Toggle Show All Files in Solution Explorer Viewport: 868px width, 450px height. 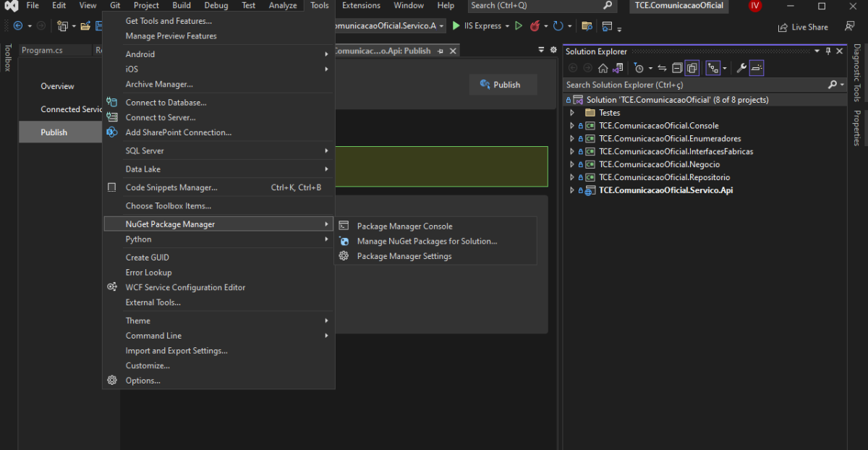692,68
